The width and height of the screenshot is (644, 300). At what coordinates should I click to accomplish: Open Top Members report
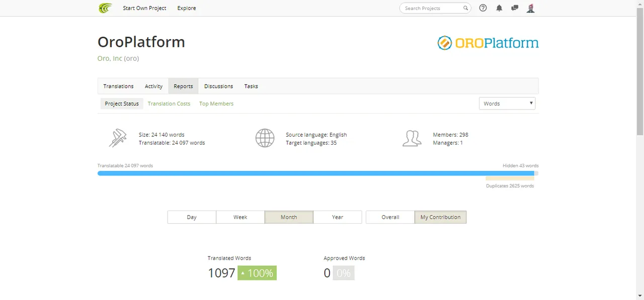[216, 104]
